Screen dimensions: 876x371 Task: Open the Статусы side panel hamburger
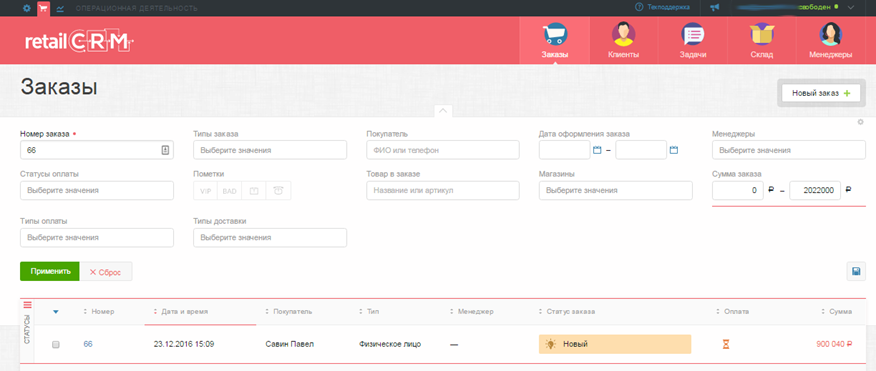click(27, 305)
